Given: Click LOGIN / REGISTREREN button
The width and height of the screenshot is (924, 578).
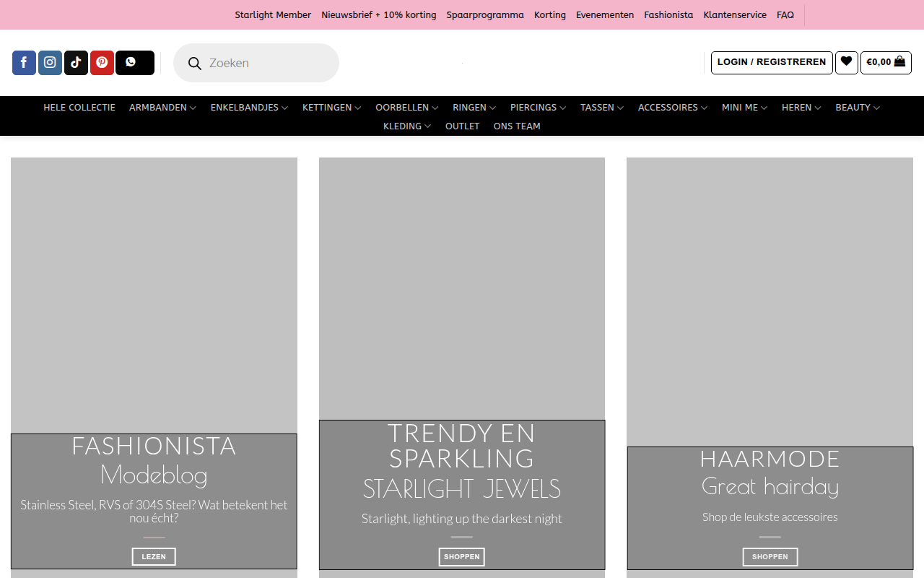Looking at the screenshot, I should pyautogui.click(x=772, y=62).
